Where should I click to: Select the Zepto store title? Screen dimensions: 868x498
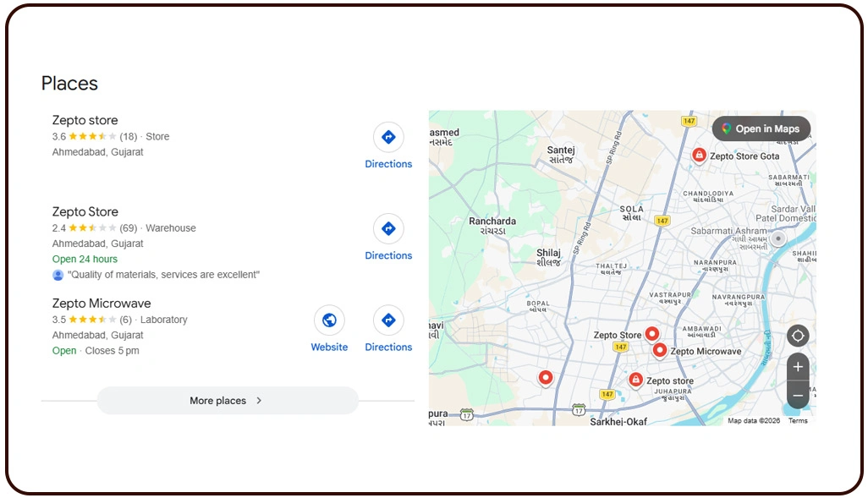pos(85,120)
